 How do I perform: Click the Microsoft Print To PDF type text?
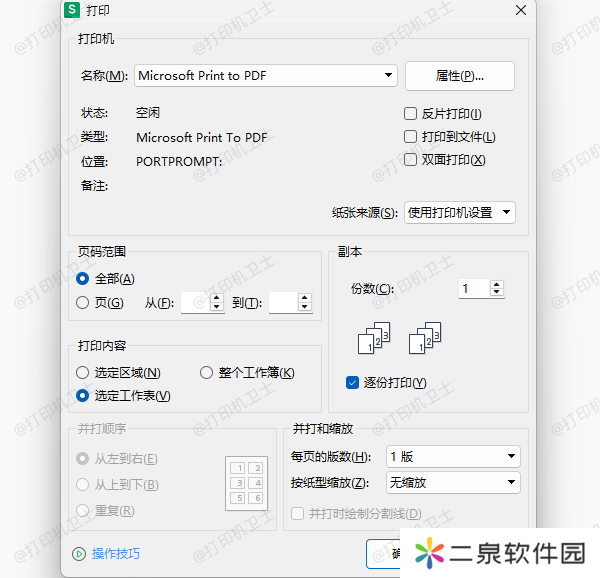202,137
